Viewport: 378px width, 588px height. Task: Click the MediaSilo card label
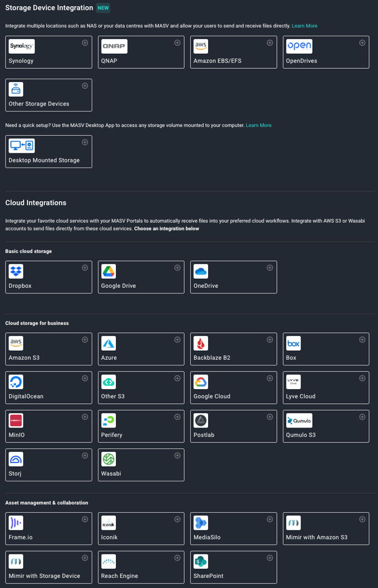click(207, 537)
